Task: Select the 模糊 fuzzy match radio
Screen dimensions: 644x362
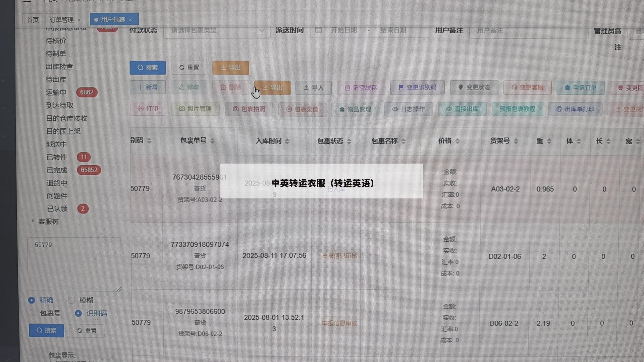Action: (x=71, y=300)
